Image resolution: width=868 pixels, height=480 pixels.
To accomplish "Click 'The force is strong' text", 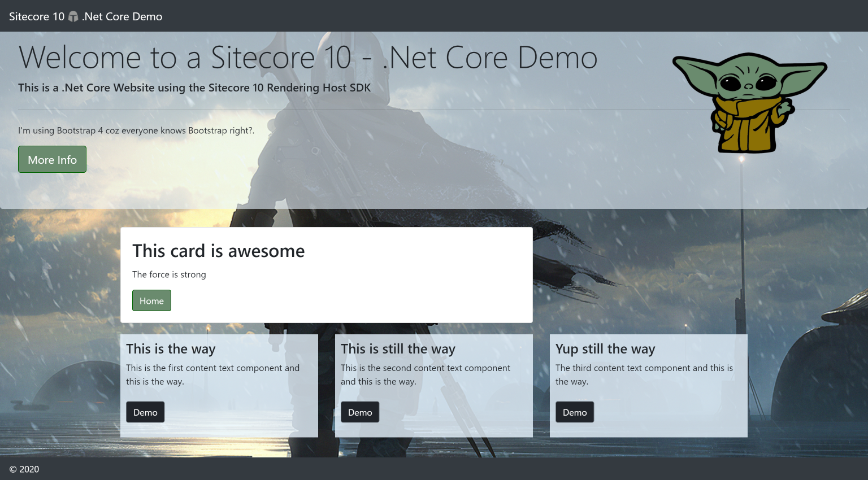I will [x=169, y=274].
